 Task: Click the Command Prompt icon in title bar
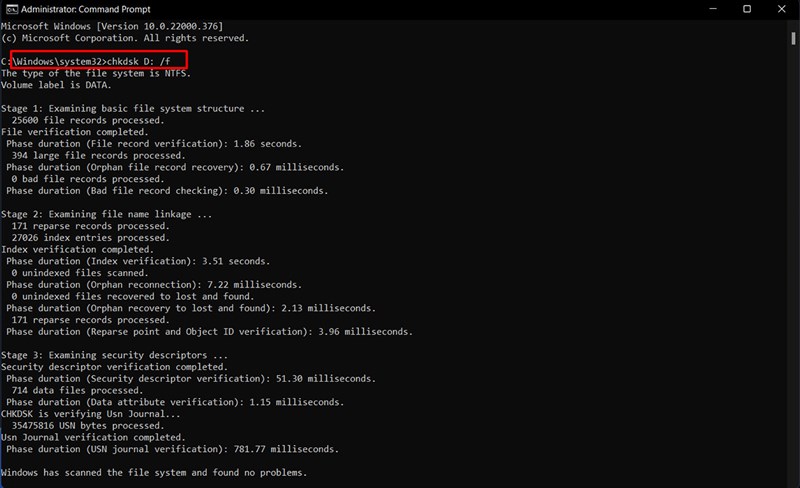coord(11,9)
